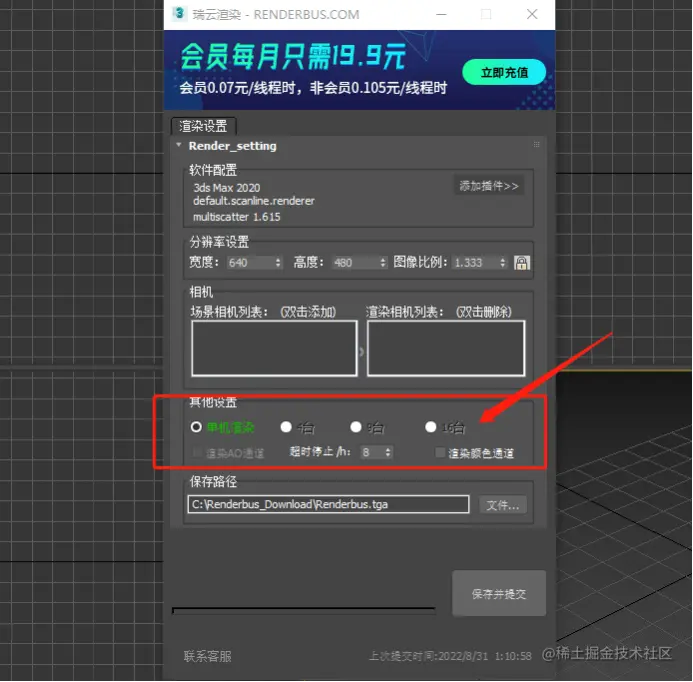This screenshot has width=693, height=682.
Task: Click the 图像比例 spinner arrows
Action: click(503, 263)
